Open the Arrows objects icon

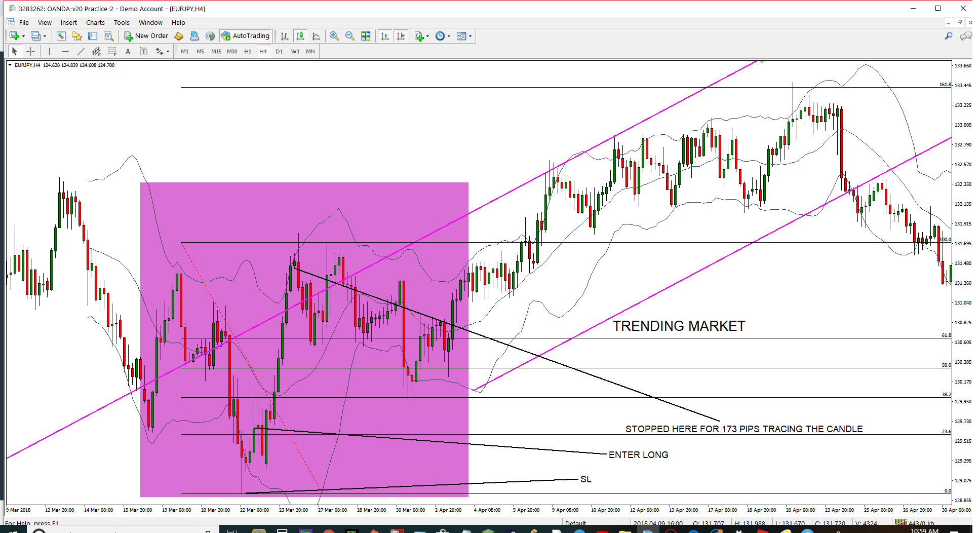tap(159, 51)
